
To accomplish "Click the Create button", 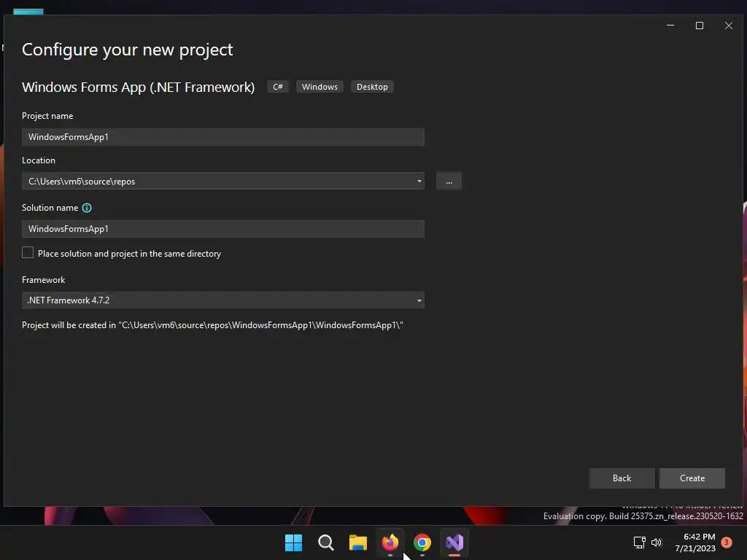I will tap(692, 478).
